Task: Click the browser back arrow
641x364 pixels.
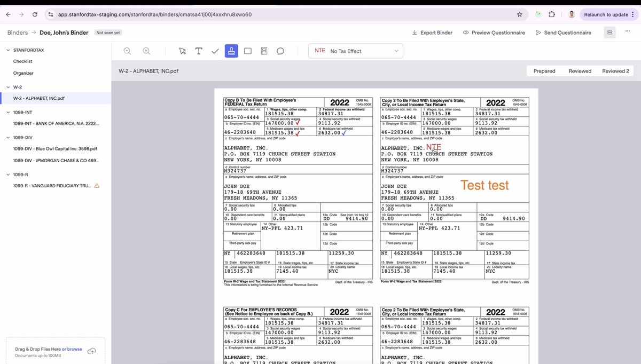Action: coord(8,14)
